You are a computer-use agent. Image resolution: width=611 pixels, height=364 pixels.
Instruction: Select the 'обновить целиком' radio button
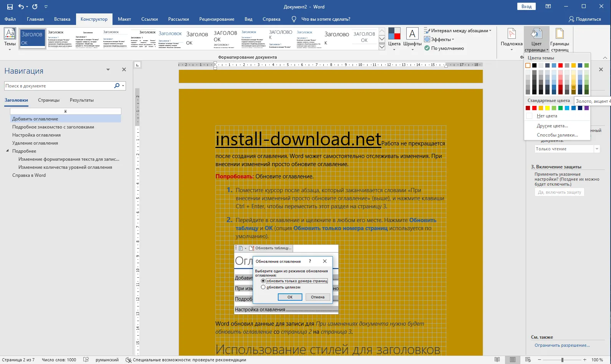pos(263,287)
